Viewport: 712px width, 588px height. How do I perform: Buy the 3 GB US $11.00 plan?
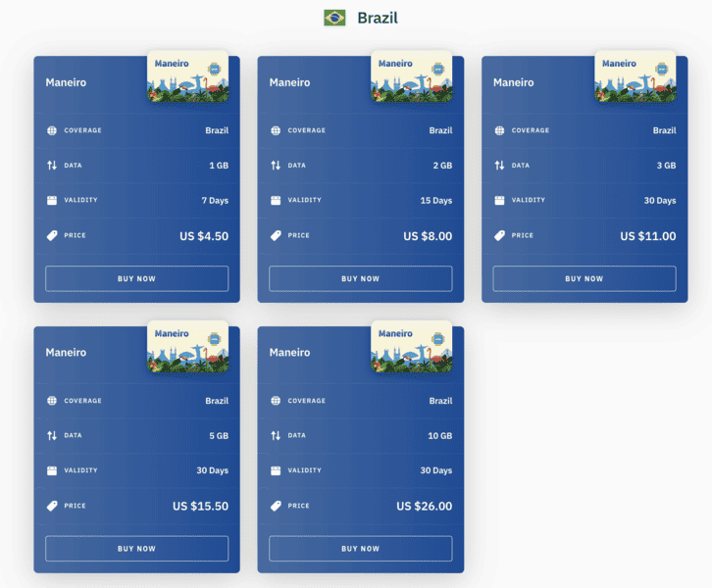(x=584, y=278)
